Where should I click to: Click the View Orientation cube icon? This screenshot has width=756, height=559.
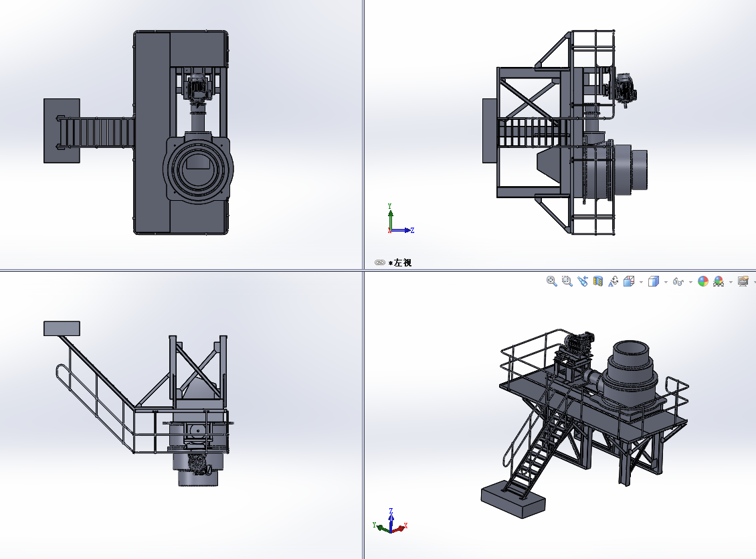(x=629, y=282)
